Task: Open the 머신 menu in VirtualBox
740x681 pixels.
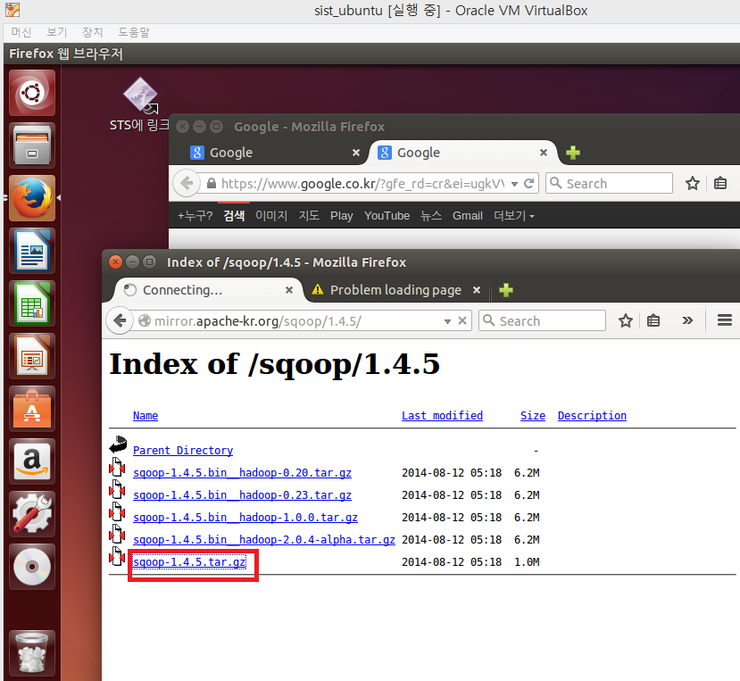Action: coord(21,32)
